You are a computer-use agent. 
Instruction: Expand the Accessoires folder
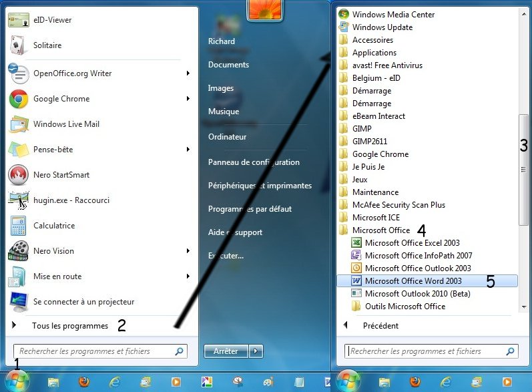click(x=366, y=40)
